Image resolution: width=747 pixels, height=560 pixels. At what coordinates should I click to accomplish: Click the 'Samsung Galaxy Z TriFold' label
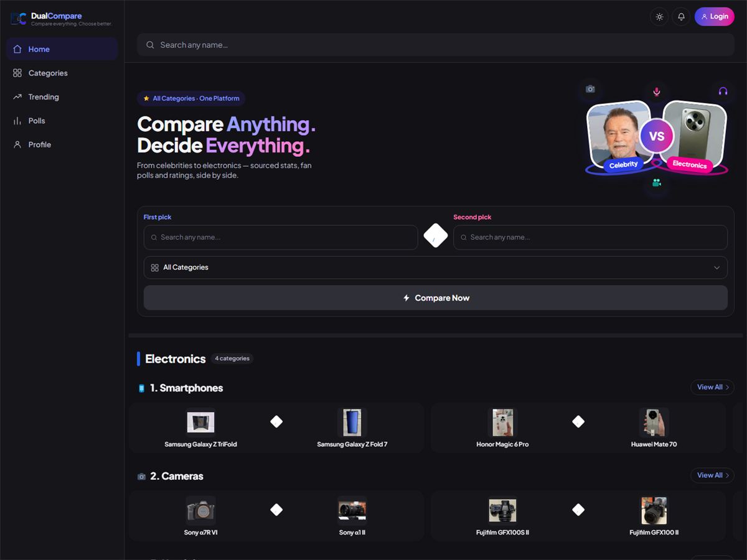pos(200,444)
